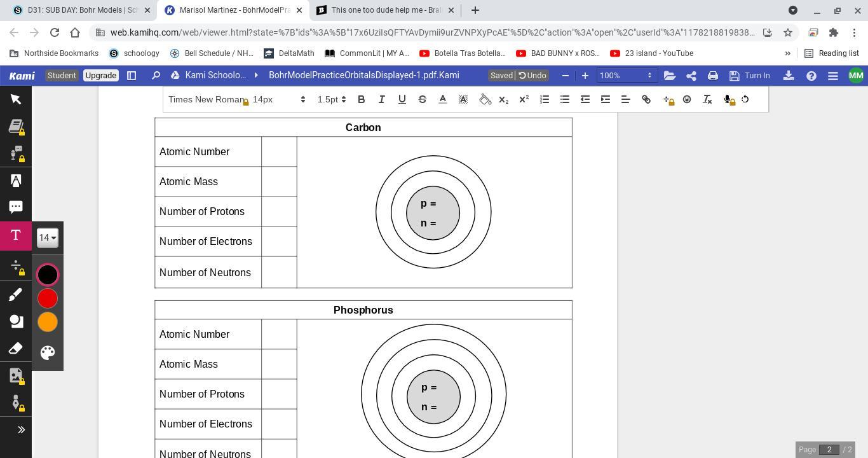Click the Undo button
The image size is (868, 458).
[x=532, y=75]
